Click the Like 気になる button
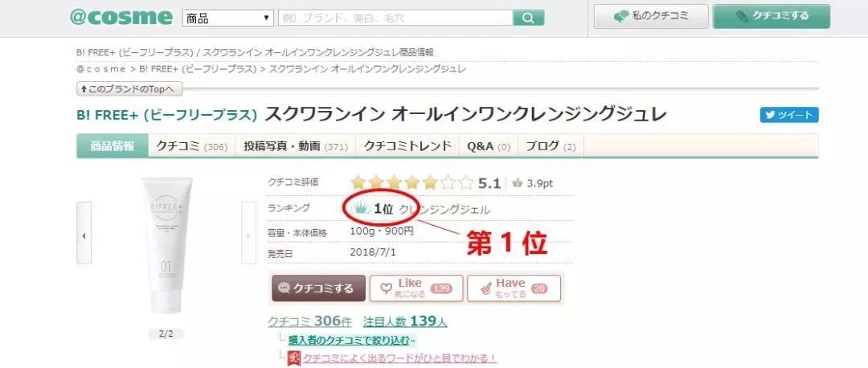 416,288
